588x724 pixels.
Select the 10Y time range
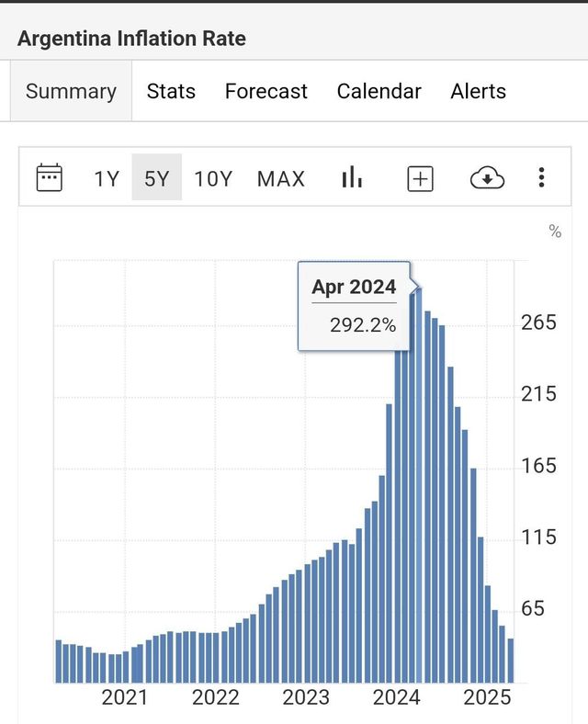point(213,178)
